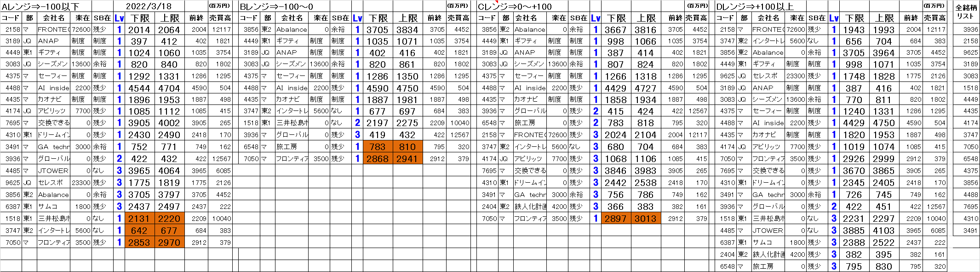Click upper limit 2497 for サムコ
The image size is (980, 272).
point(169,207)
